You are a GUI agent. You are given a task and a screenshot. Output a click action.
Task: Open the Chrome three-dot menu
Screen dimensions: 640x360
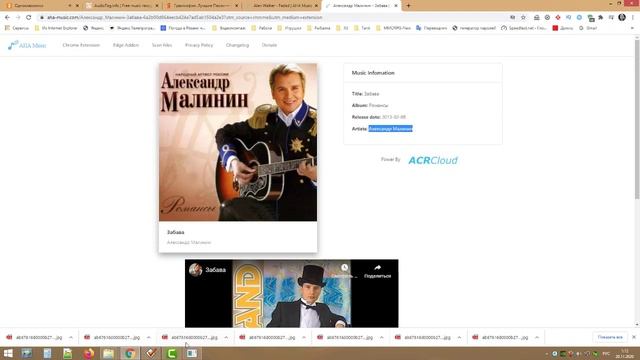point(633,18)
